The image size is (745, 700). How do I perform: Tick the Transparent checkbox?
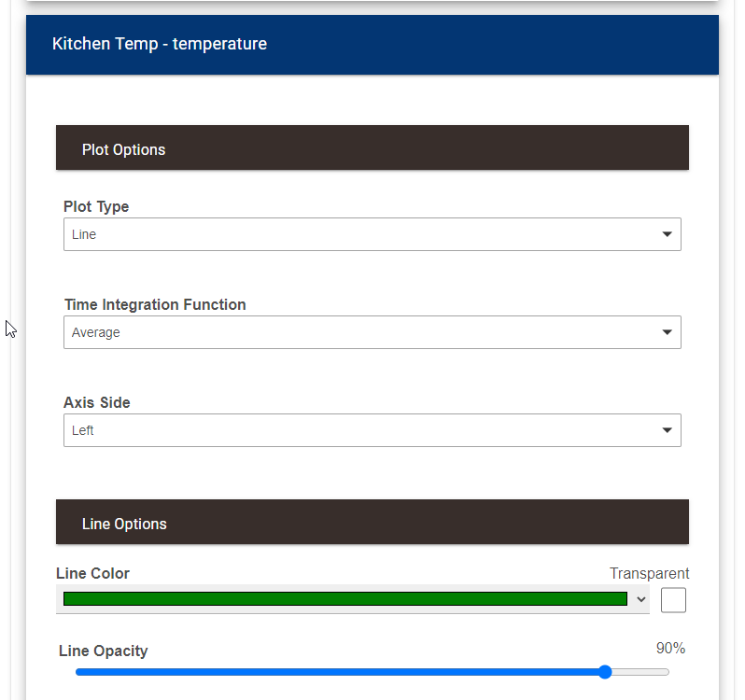coord(673,600)
